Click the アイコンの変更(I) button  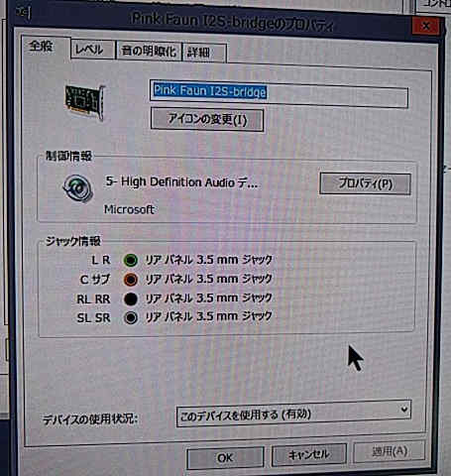pos(207,119)
